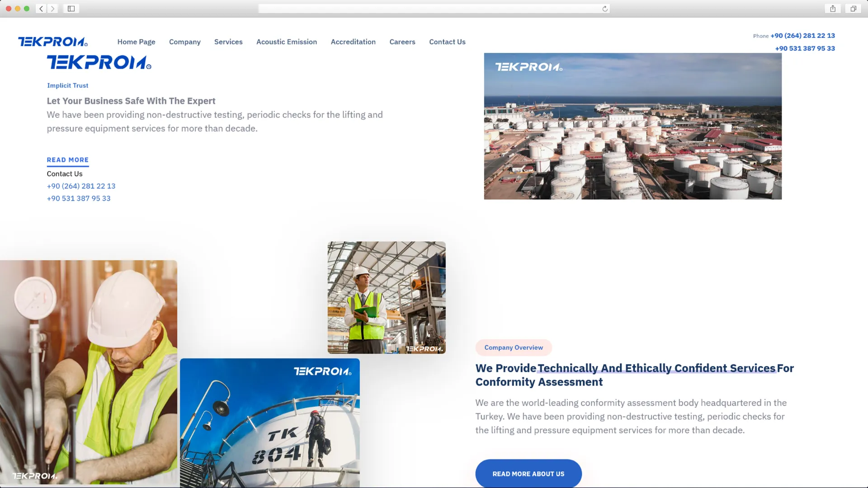The image size is (868, 488).
Task: Click 'Let Your Business Safe With The Expert' heading
Action: 131,101
